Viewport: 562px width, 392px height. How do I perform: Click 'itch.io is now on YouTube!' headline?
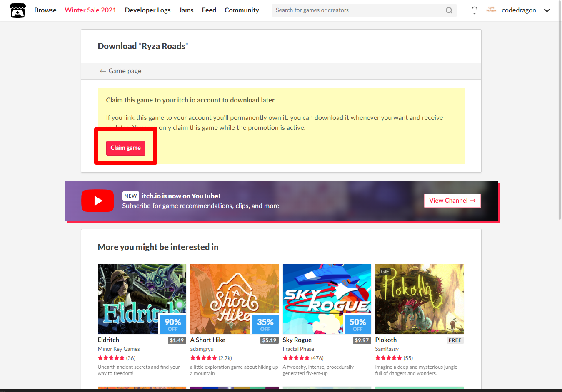pos(181,196)
